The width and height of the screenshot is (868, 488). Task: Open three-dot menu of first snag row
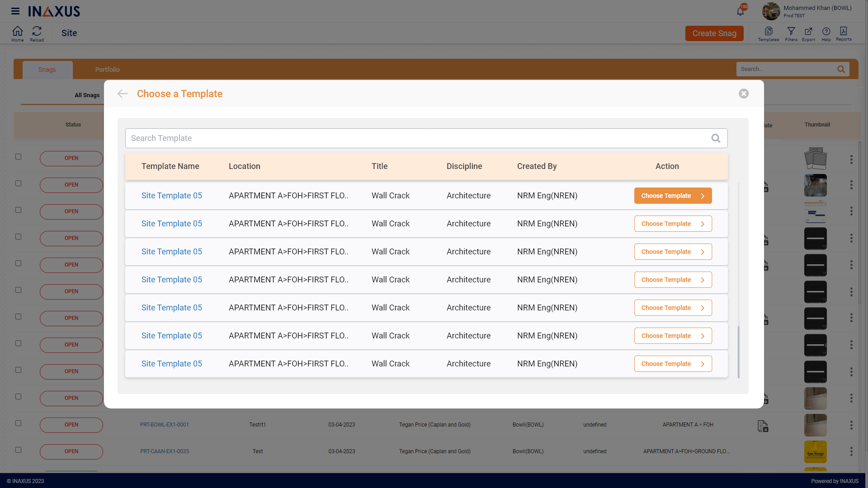point(851,160)
